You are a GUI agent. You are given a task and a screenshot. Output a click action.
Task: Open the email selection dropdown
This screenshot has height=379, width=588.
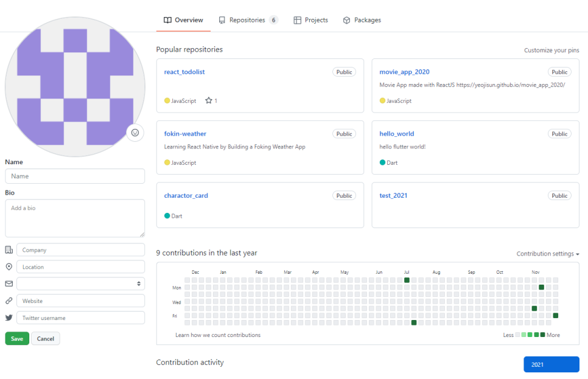(x=80, y=283)
